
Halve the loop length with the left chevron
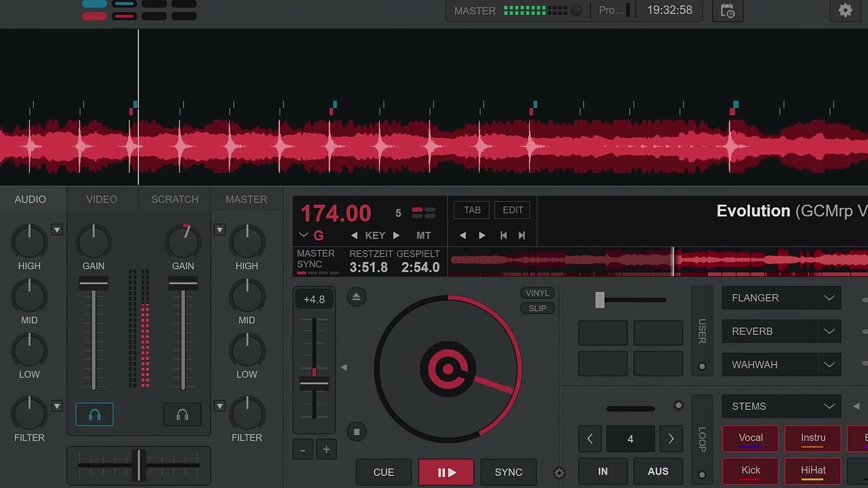[x=590, y=439]
